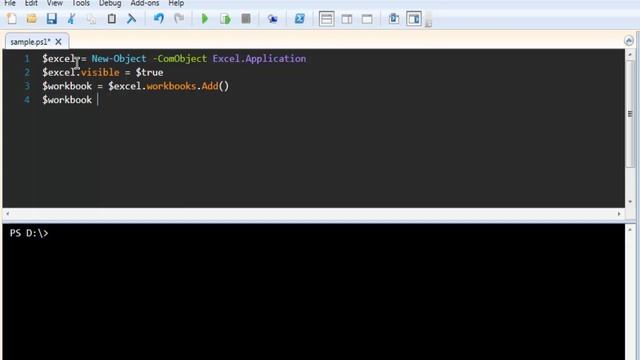The image size is (640, 360).
Task: Click line number 3 in gutter
Action: tap(27, 86)
